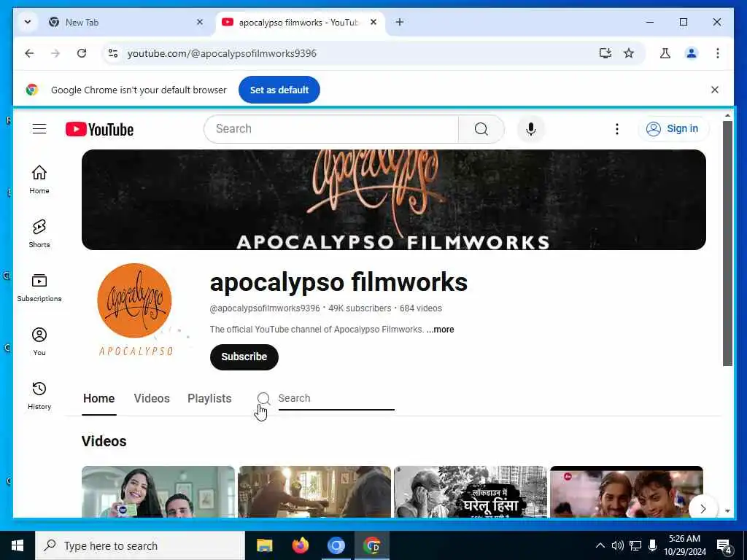Click the 49K subscribers text
Screen dimensions: 747x560
[360, 308]
